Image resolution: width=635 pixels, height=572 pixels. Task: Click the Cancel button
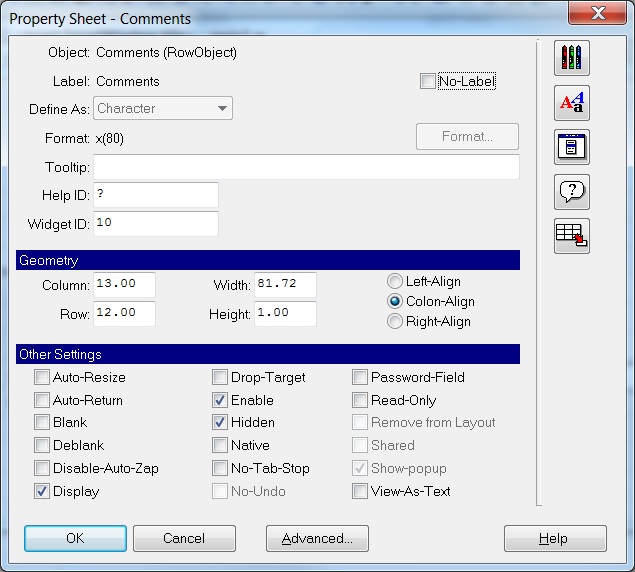(x=184, y=538)
